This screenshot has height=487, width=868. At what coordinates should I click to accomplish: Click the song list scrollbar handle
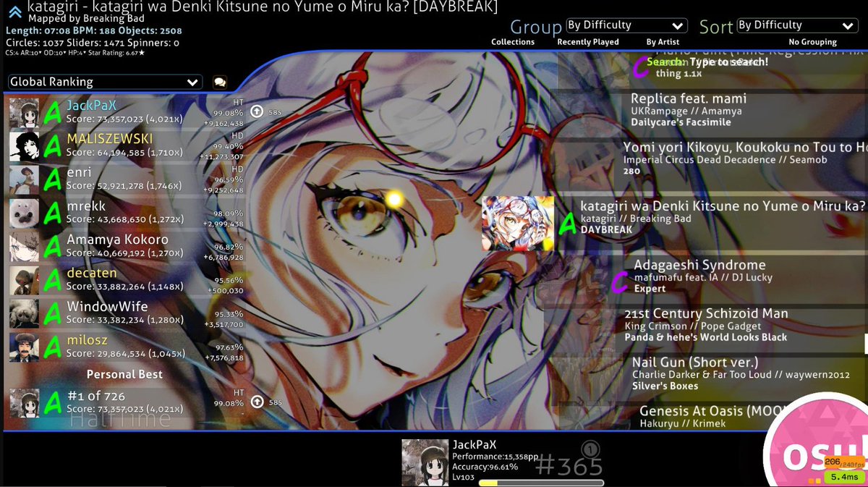(866, 343)
